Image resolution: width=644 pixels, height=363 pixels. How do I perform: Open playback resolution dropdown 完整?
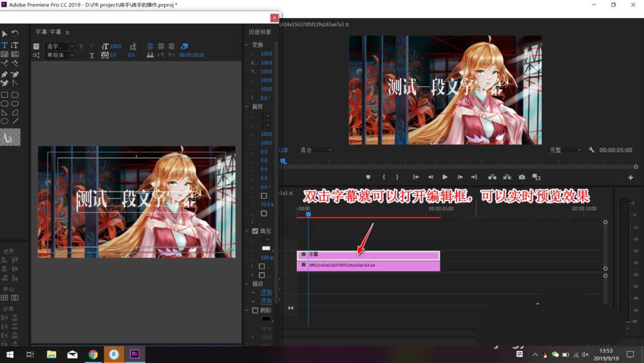tap(565, 150)
